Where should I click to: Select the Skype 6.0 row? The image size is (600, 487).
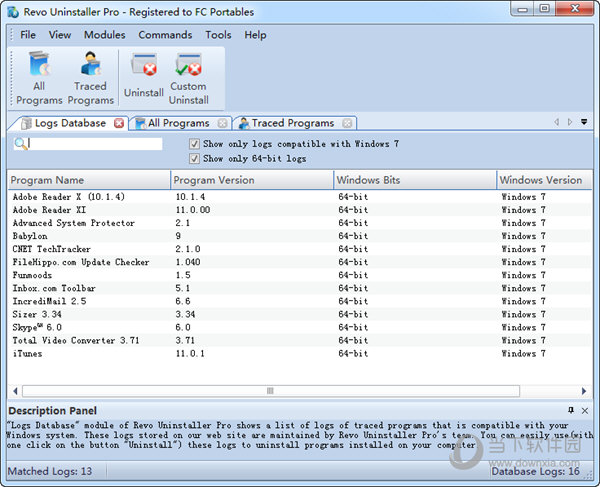(x=300, y=327)
